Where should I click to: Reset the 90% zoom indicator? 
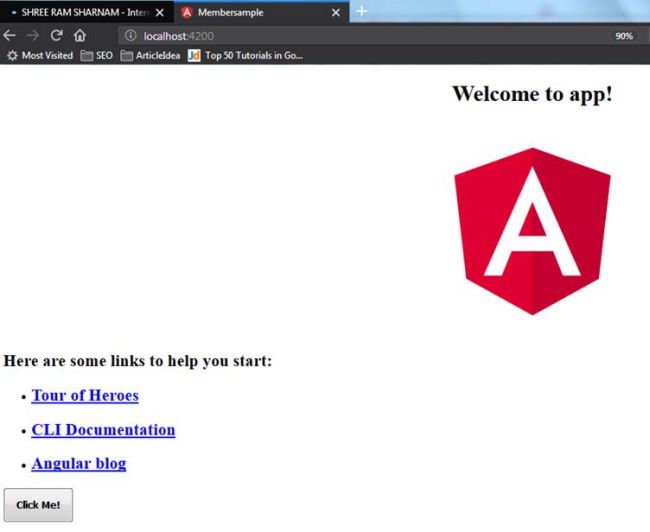pyautogui.click(x=624, y=36)
